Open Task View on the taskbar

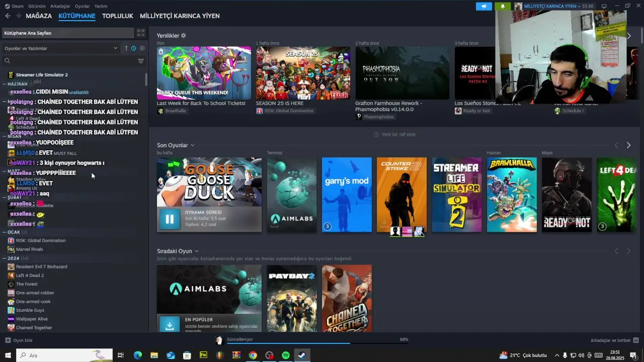[121, 355]
